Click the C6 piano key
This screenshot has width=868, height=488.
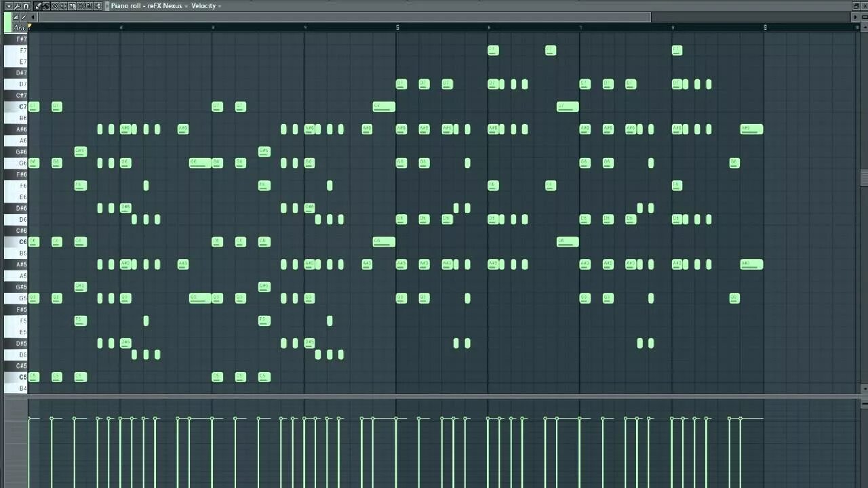pos(15,242)
